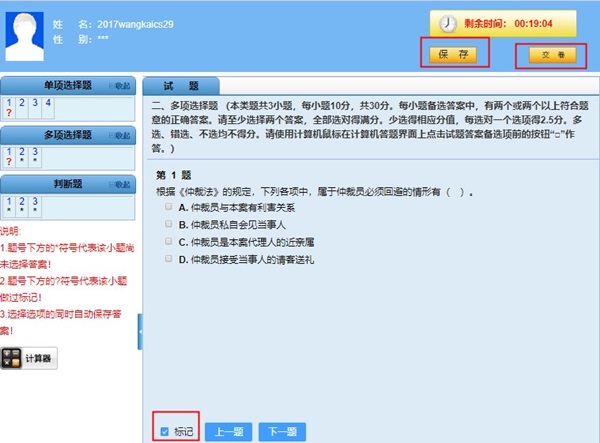Check option C 仲裁员是本案代理人的近亲属
The height and width of the screenshot is (443, 600).
pos(168,241)
